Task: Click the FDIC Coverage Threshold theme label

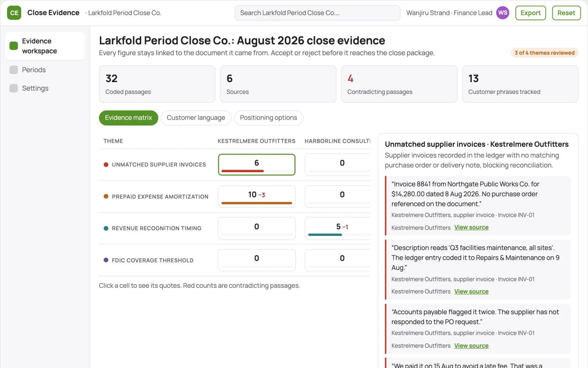Action: tap(153, 260)
